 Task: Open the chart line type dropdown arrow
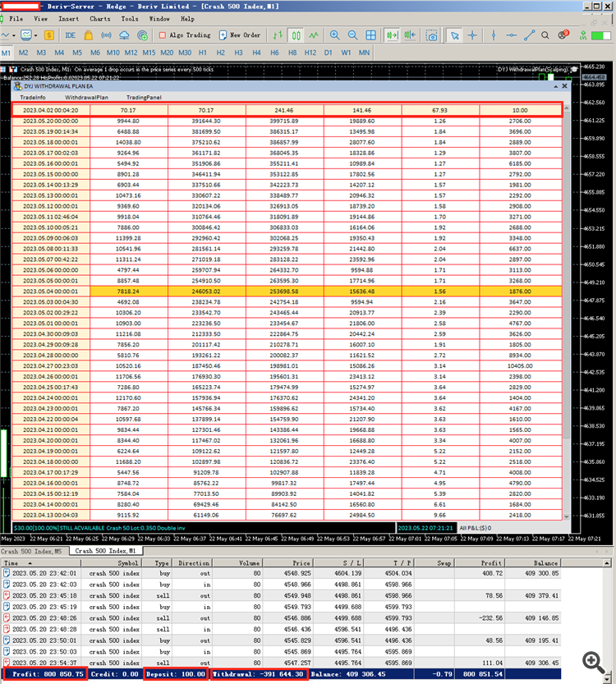[14, 35]
